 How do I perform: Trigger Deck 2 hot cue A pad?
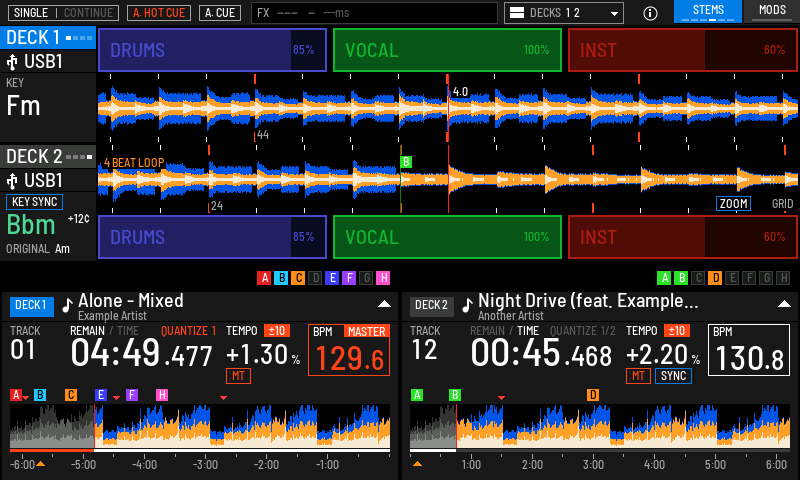[x=664, y=278]
